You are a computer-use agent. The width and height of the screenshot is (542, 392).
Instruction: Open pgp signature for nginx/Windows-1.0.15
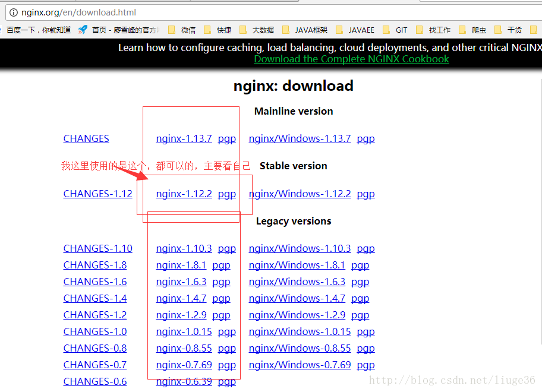[365, 331]
